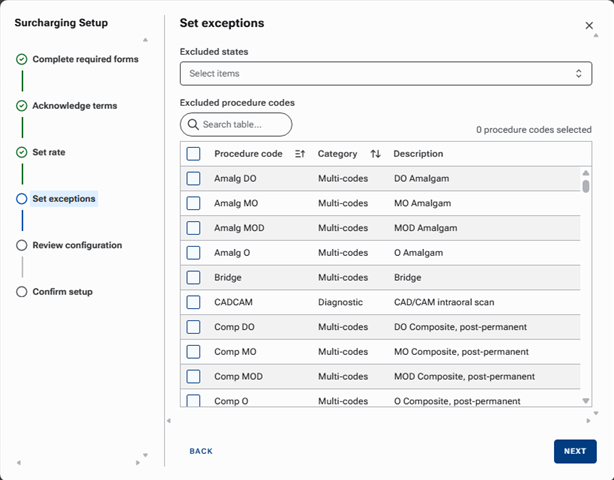The image size is (614, 480).
Task: Click the empty circle icon for Confirm setup
Action: [x=22, y=292]
